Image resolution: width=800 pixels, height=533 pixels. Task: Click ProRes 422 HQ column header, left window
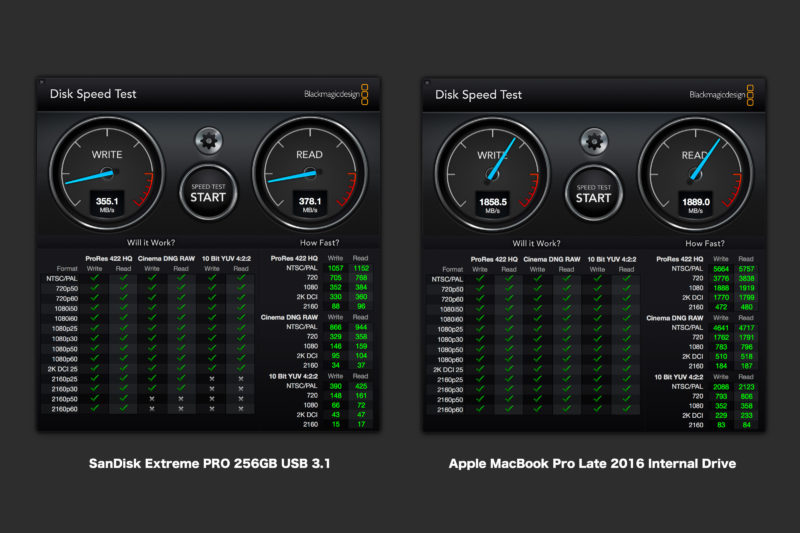[x=105, y=258]
